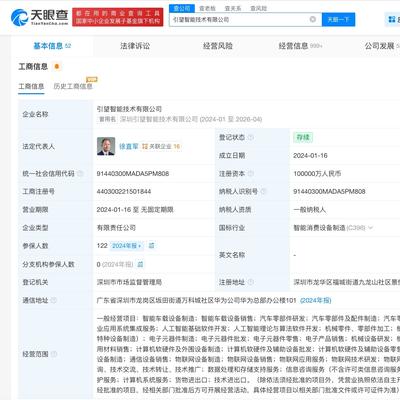Open 徐直军 legal representative link

(x=129, y=146)
